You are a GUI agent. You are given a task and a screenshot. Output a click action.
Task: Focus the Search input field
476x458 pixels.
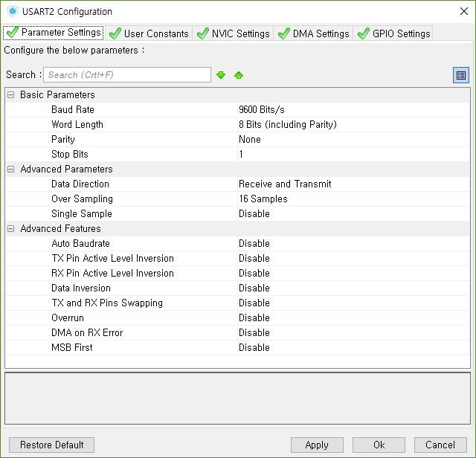point(127,74)
